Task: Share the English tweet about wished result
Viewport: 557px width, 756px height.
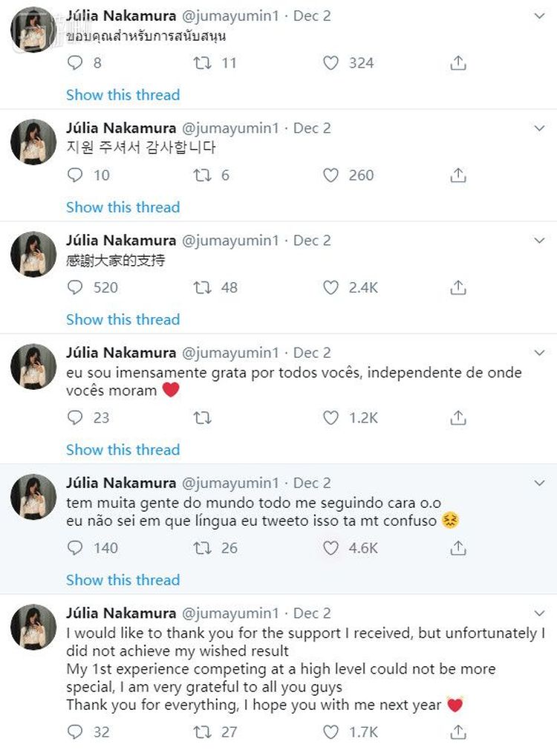Action: [458, 732]
